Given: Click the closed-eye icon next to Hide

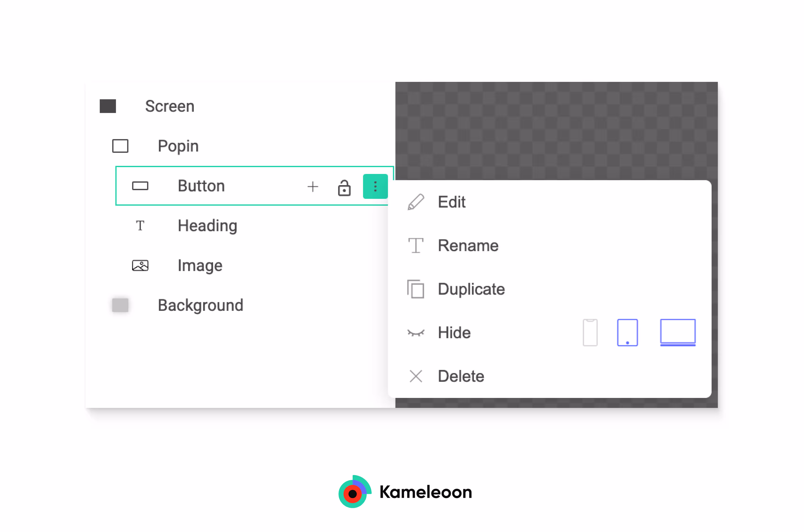Looking at the screenshot, I should pyautogui.click(x=416, y=332).
